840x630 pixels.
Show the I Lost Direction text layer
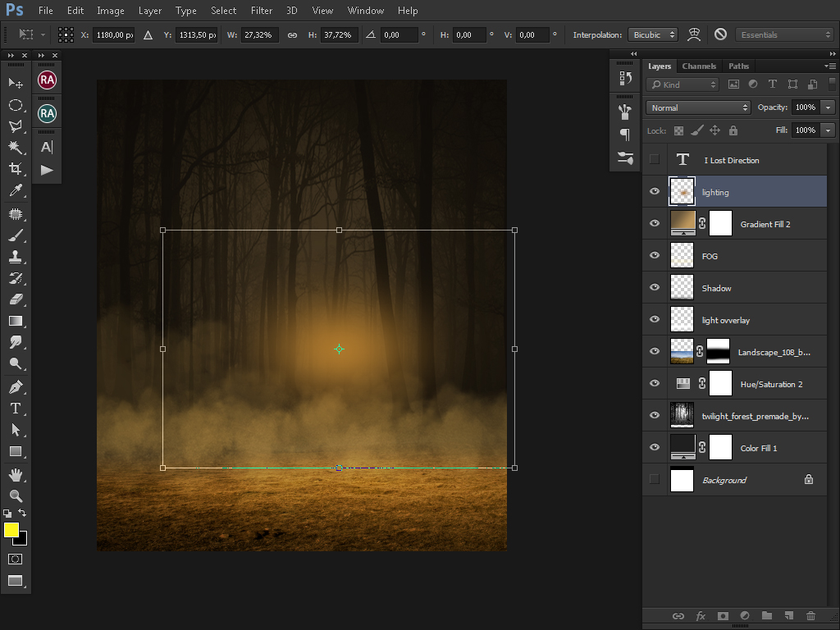[654, 160]
